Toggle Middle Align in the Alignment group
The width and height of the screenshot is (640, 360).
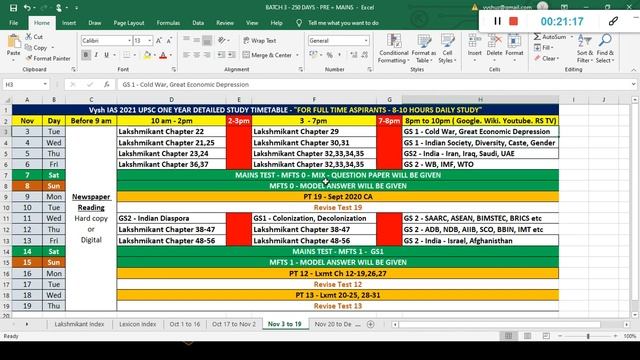(x=197, y=40)
